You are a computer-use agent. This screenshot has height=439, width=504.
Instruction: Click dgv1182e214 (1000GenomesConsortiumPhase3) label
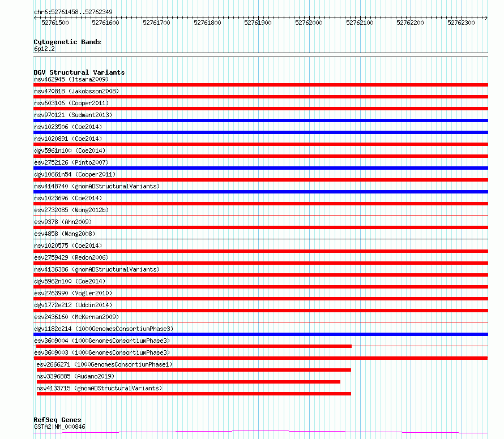[x=104, y=329]
